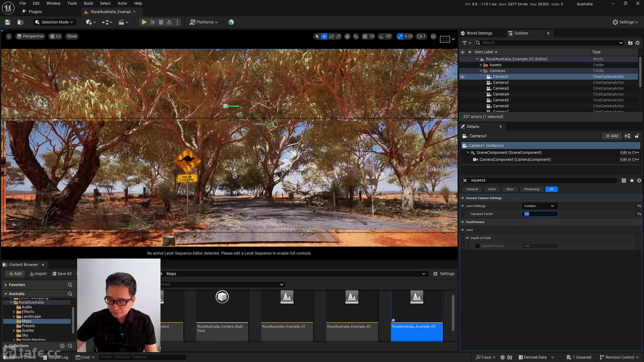
Task: Click the details favorites star icon
Action: click(632, 180)
